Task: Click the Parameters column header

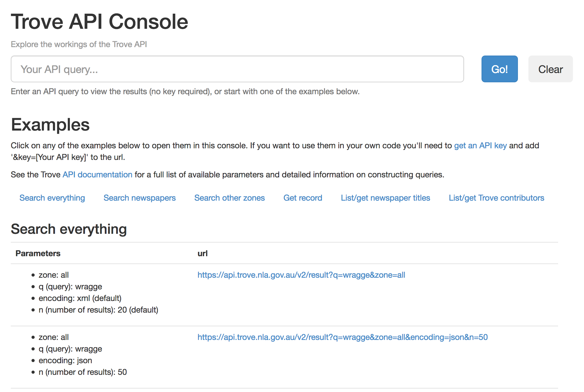Action: 38,253
